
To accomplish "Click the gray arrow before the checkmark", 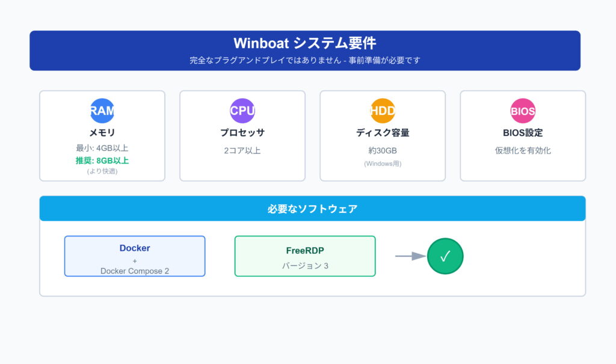I will (410, 256).
